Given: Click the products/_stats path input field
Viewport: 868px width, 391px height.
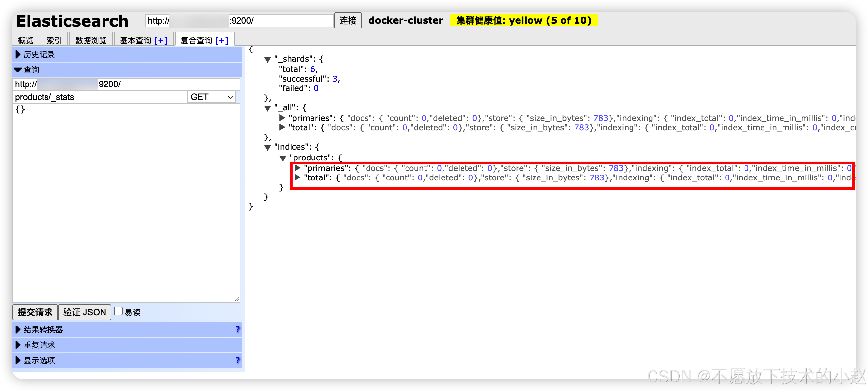Looking at the screenshot, I should click(100, 97).
